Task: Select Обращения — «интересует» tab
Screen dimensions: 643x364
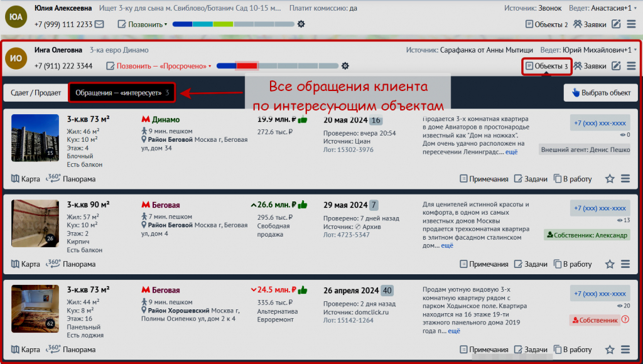Action: (122, 93)
